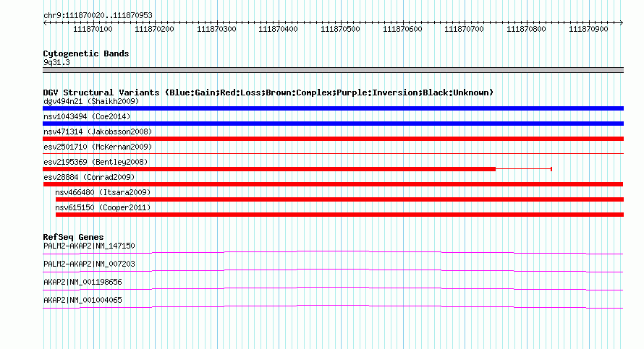644x349 pixels.
Task: Click the blue dgv494n21 gain bar
Action: pos(333,108)
